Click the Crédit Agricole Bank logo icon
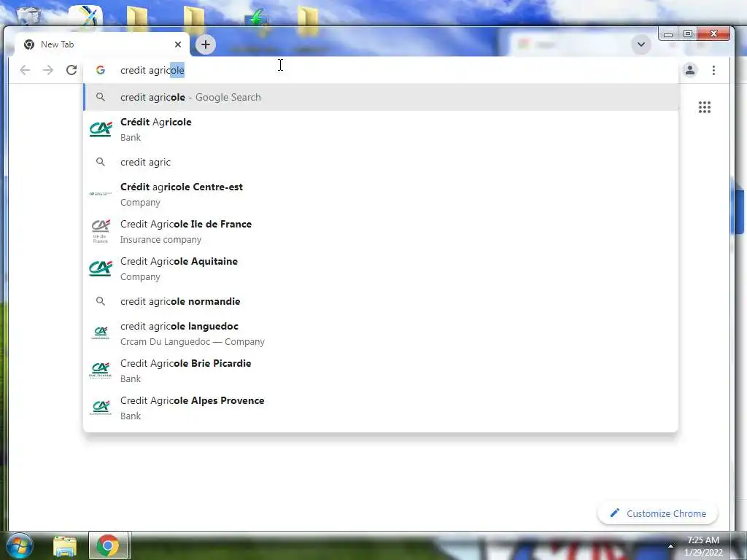747x560 pixels. 101,129
